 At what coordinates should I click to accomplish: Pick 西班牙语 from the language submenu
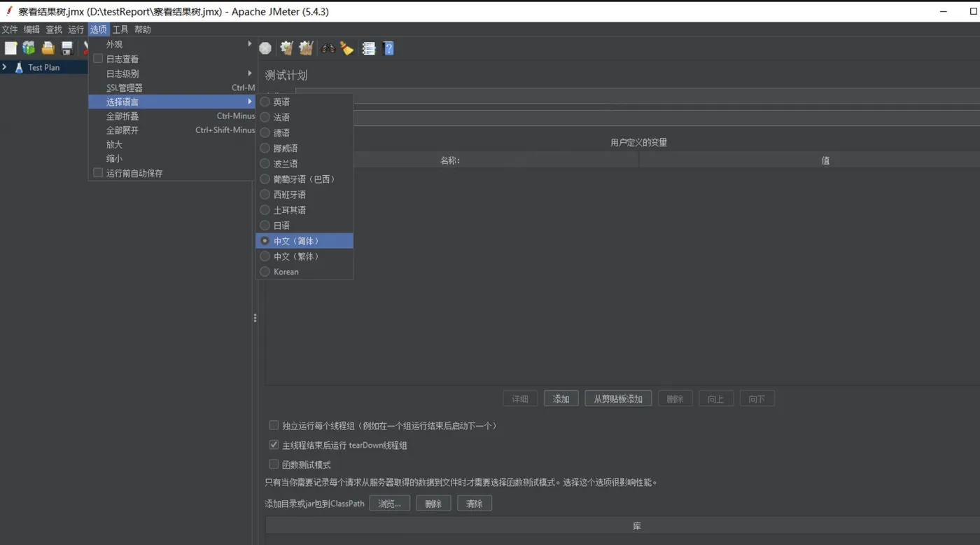pyautogui.click(x=304, y=194)
